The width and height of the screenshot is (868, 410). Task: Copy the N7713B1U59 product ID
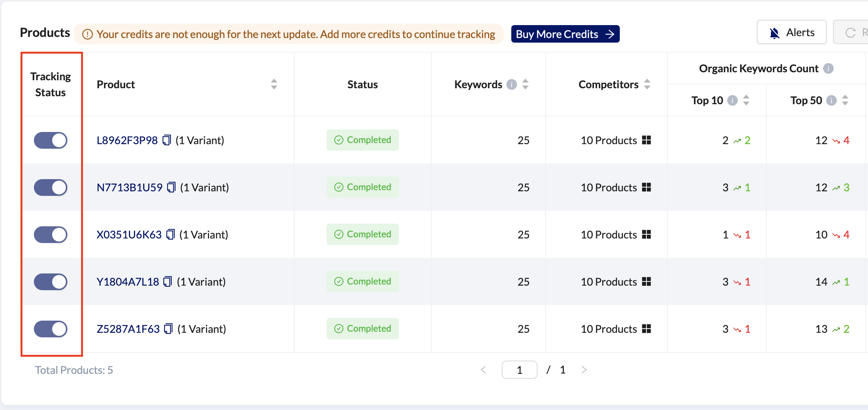click(171, 188)
